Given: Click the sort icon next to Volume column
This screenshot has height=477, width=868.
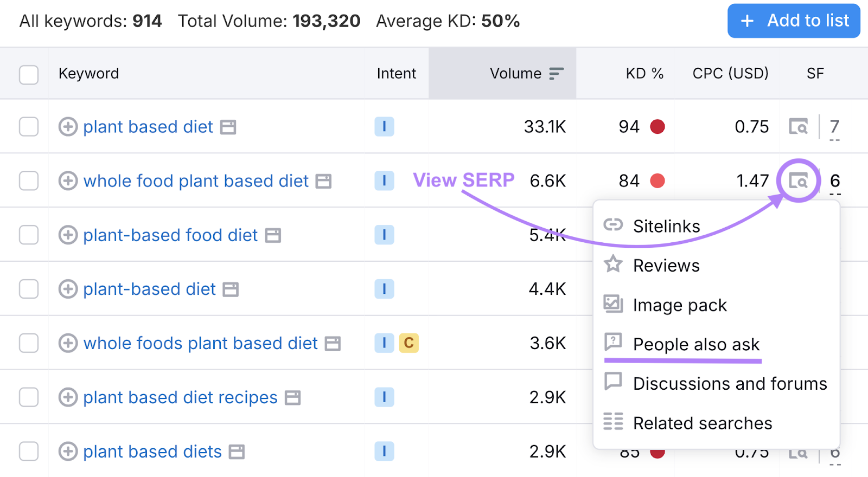Looking at the screenshot, I should coord(557,73).
